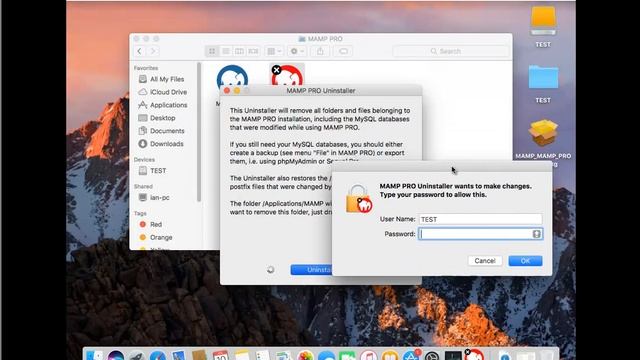Click the blue TEST folder on desktop
This screenshot has height=360, width=640.
[543, 77]
